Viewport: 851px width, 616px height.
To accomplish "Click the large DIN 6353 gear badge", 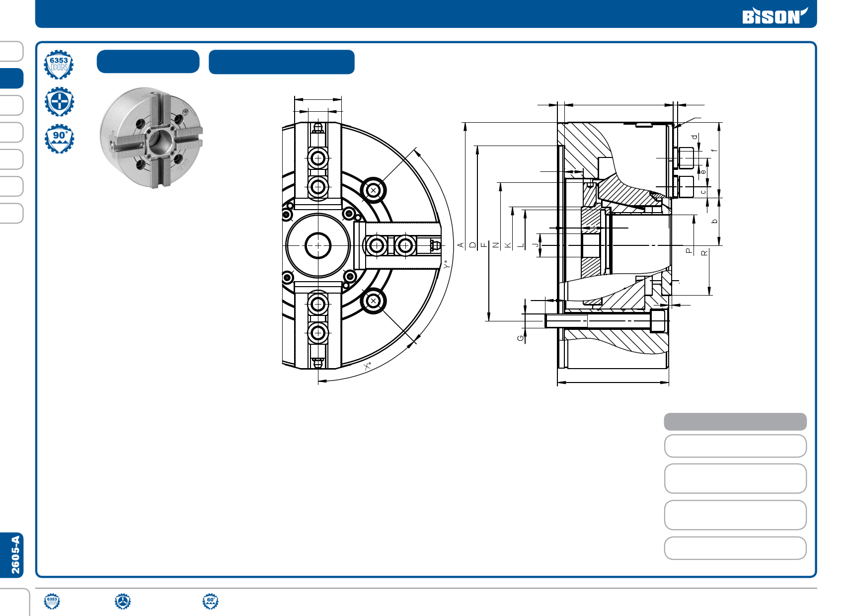I will coord(59,65).
